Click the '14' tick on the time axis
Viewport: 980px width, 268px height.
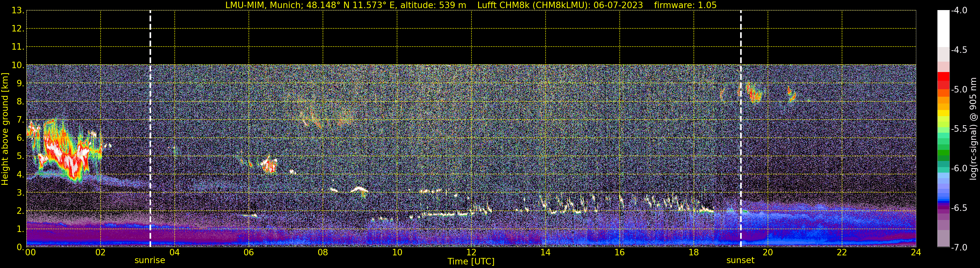pos(545,252)
